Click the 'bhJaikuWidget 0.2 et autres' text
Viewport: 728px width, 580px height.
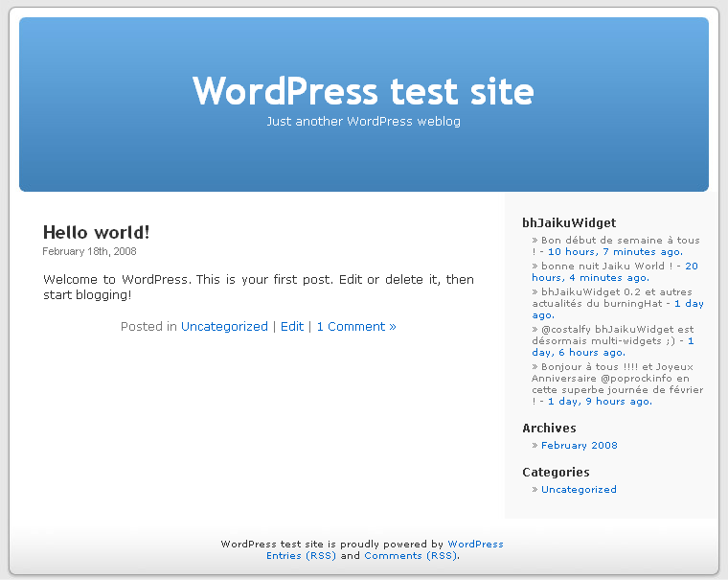[x=617, y=291]
